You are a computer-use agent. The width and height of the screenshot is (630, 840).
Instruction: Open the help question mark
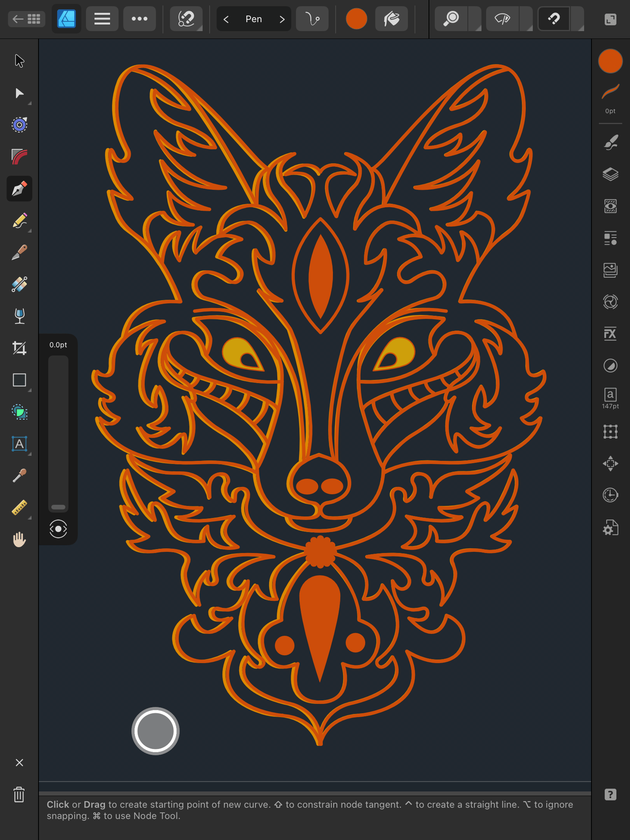(x=610, y=794)
